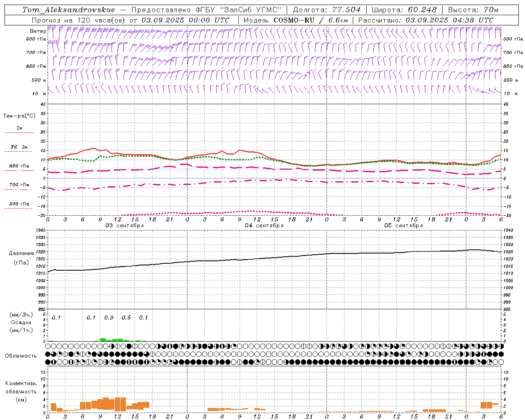This screenshot has height=420, width=525.
Task: Click the model name COSMO-RU / 6.6км
Action: pos(311,20)
